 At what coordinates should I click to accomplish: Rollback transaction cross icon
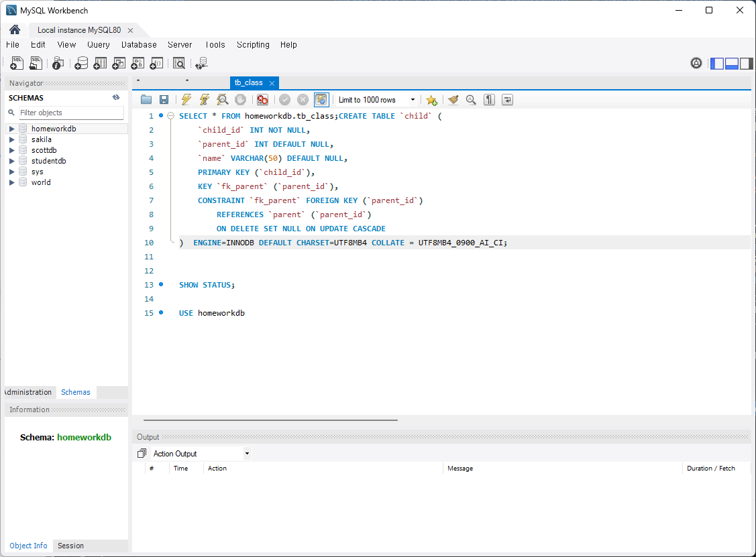303,100
